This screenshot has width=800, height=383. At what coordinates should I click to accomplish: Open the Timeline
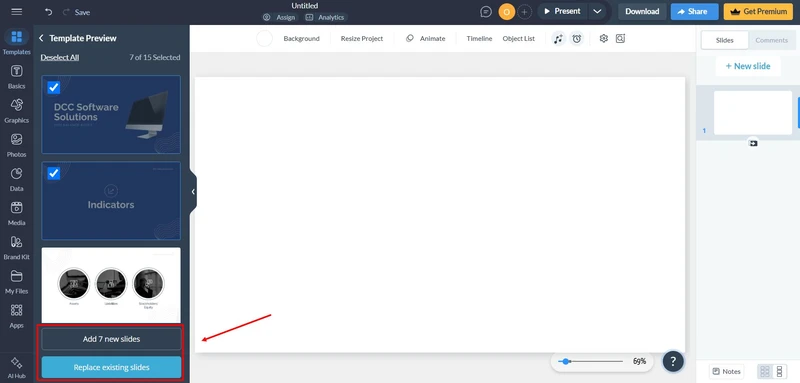pos(479,39)
